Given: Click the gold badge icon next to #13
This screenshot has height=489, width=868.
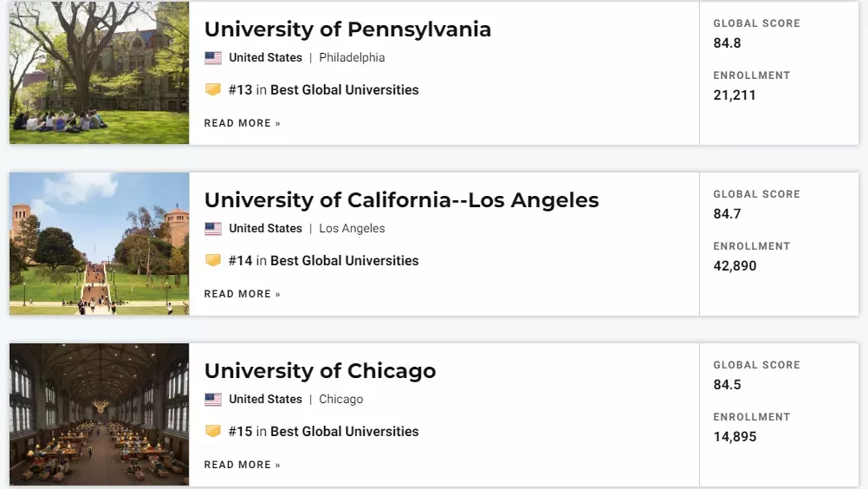Looking at the screenshot, I should click(x=213, y=89).
